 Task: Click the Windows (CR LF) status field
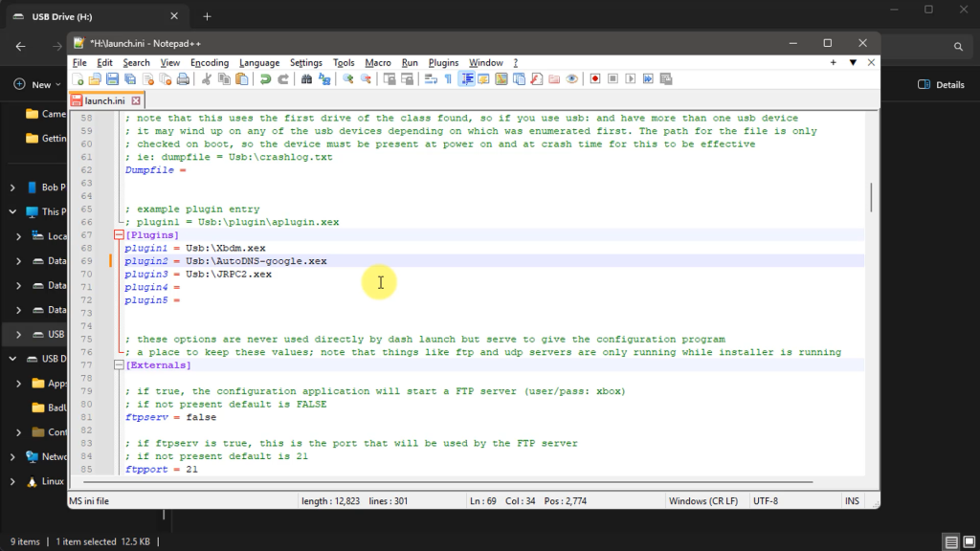point(703,501)
